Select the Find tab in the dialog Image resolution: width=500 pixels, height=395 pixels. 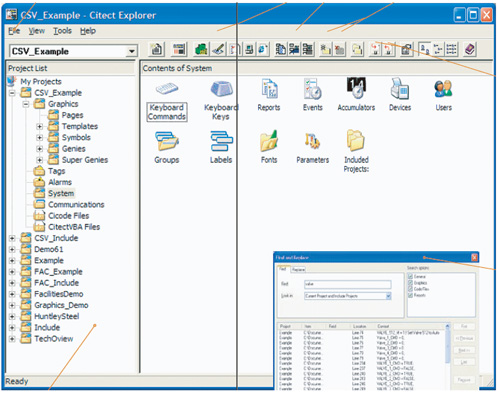tap(283, 269)
